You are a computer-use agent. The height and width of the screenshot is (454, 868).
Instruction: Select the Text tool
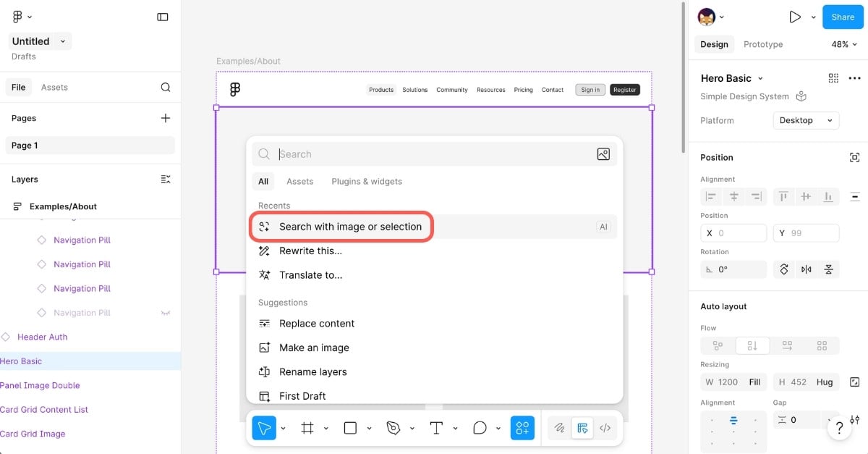pos(436,428)
